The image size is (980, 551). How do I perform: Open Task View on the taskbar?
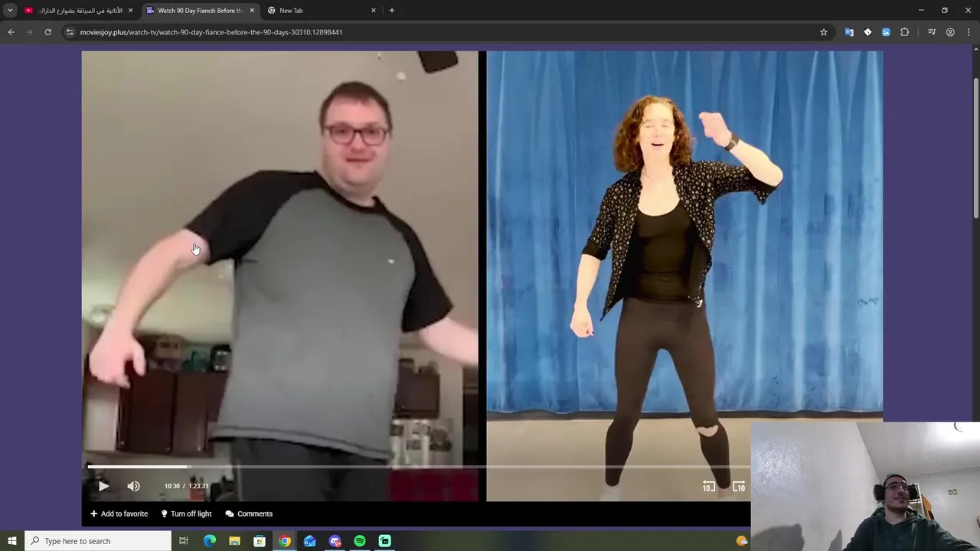click(184, 541)
